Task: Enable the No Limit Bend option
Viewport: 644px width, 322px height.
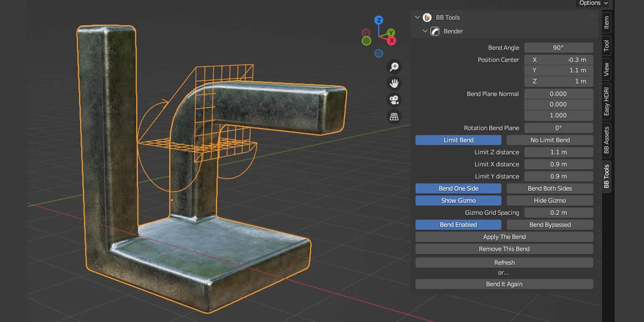Action: click(x=549, y=140)
